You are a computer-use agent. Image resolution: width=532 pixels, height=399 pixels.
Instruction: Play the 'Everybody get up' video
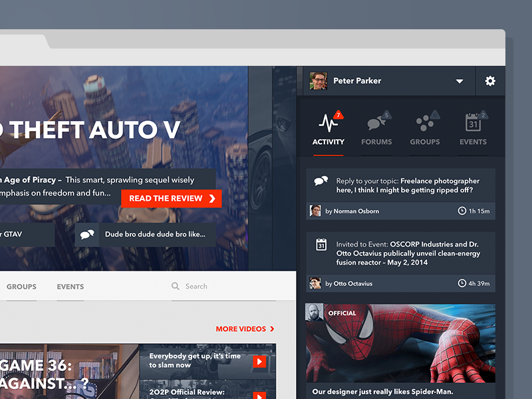click(x=259, y=362)
